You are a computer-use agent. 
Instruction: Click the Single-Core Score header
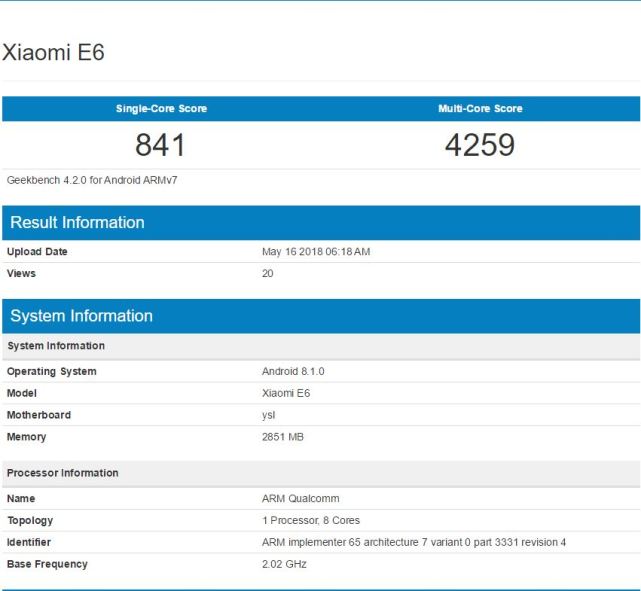(161, 109)
